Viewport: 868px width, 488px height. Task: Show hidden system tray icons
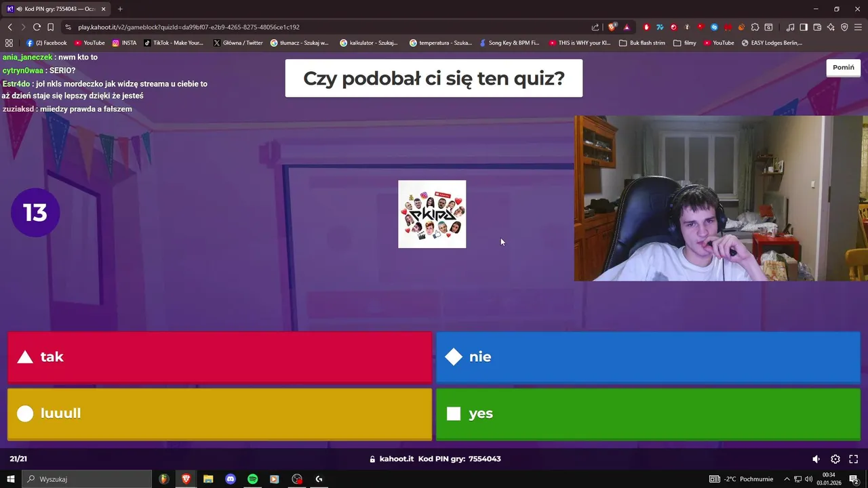pos(788,479)
